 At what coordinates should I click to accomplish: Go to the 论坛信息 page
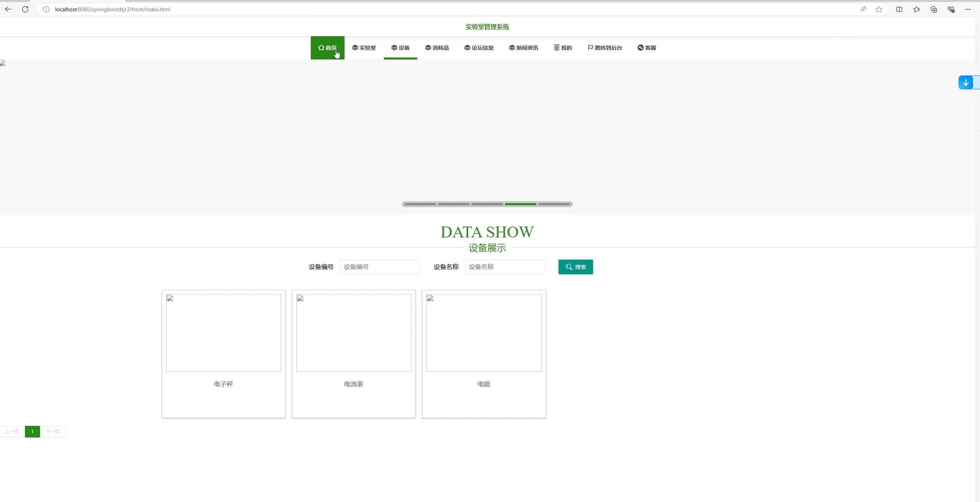pyautogui.click(x=479, y=48)
